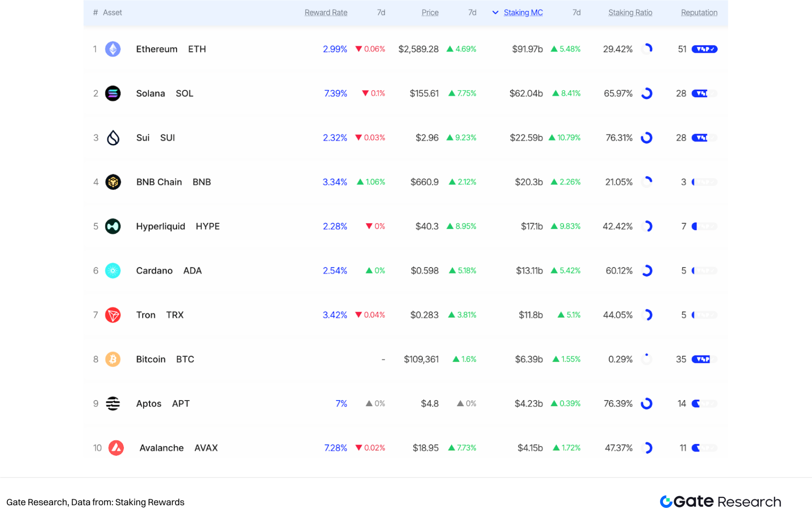Click Bitcoin's reputation badge

coord(705,359)
